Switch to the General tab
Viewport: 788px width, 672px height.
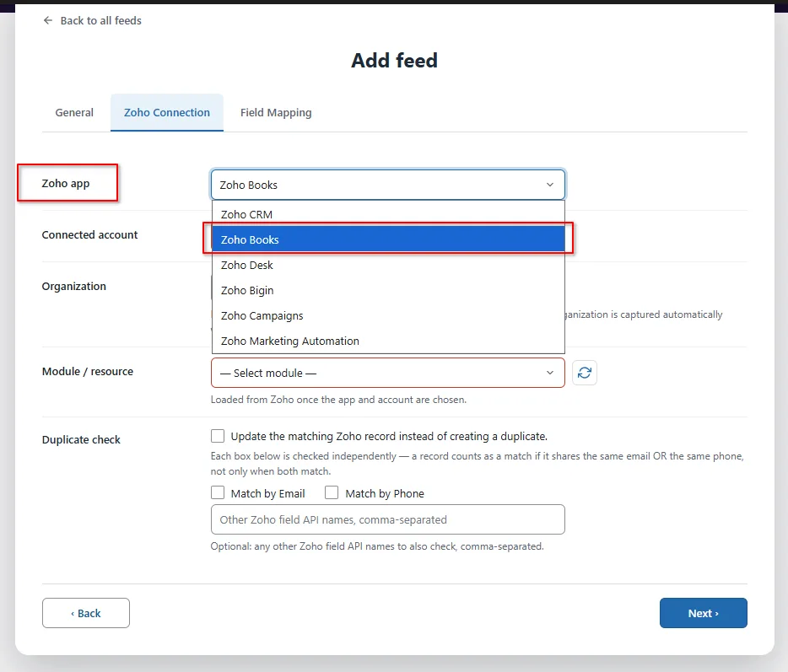coord(74,112)
